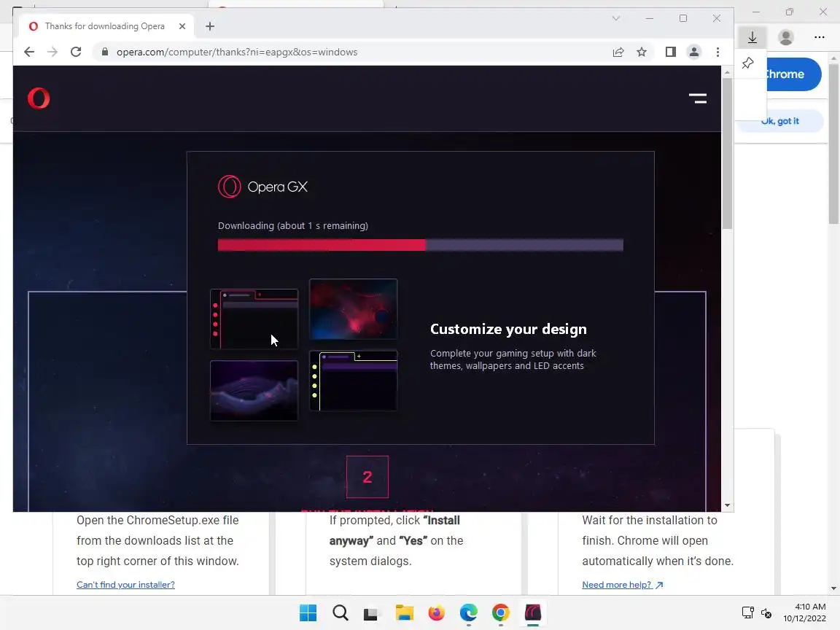
Task: Switch to Microsoft Edge on taskbar
Action: tap(469, 612)
